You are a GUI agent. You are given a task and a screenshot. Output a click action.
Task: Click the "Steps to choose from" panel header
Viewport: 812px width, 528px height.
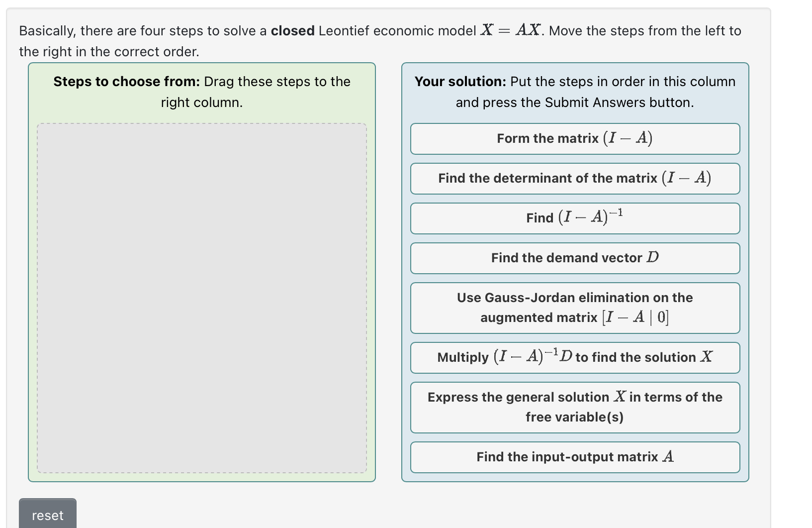[x=201, y=92]
